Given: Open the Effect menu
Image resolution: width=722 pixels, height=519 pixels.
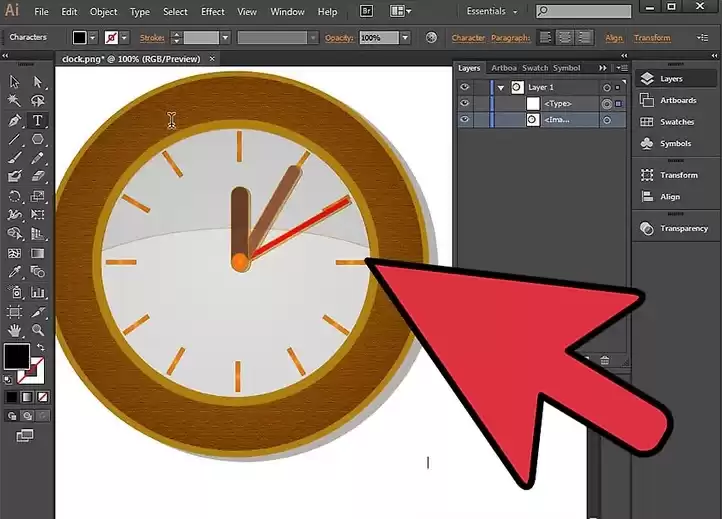Looking at the screenshot, I should coord(213,12).
